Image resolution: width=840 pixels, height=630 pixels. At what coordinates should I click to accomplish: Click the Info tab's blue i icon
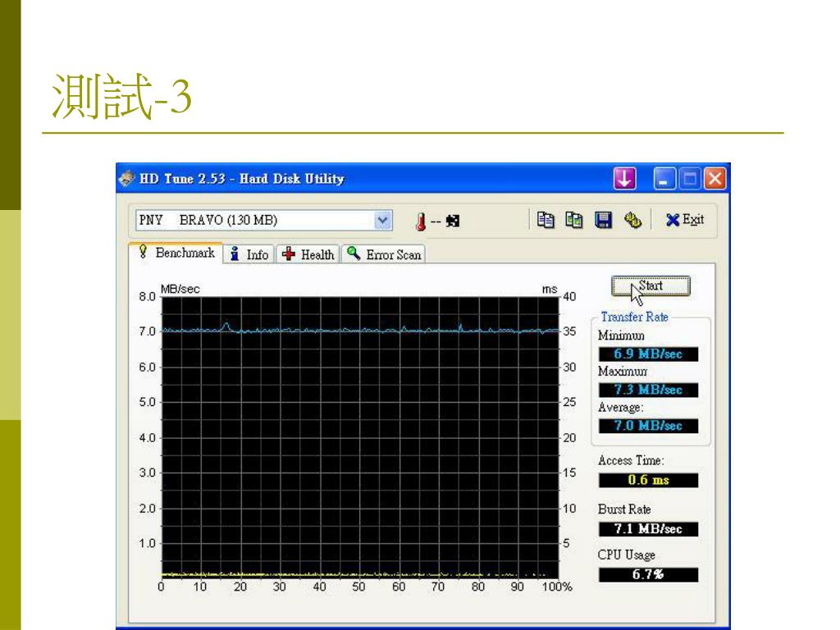coord(234,254)
